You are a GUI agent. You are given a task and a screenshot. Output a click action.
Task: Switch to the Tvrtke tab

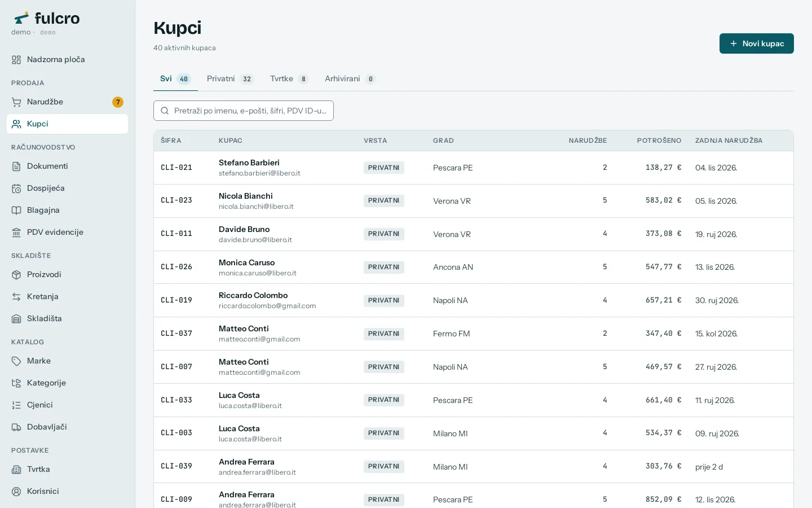point(289,79)
